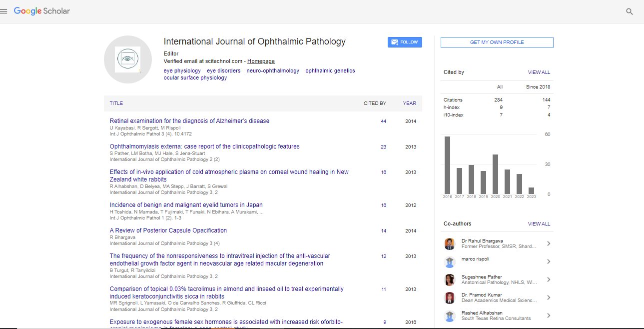Open Sugeshnee Pather co-author profile
Image resolution: width=644 pixels, height=329 pixels.
pos(482,277)
